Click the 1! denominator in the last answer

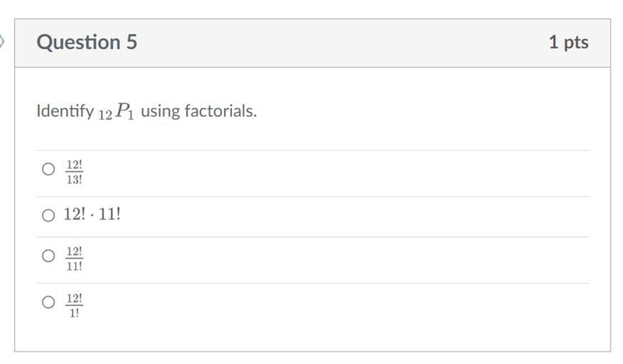coord(74,313)
